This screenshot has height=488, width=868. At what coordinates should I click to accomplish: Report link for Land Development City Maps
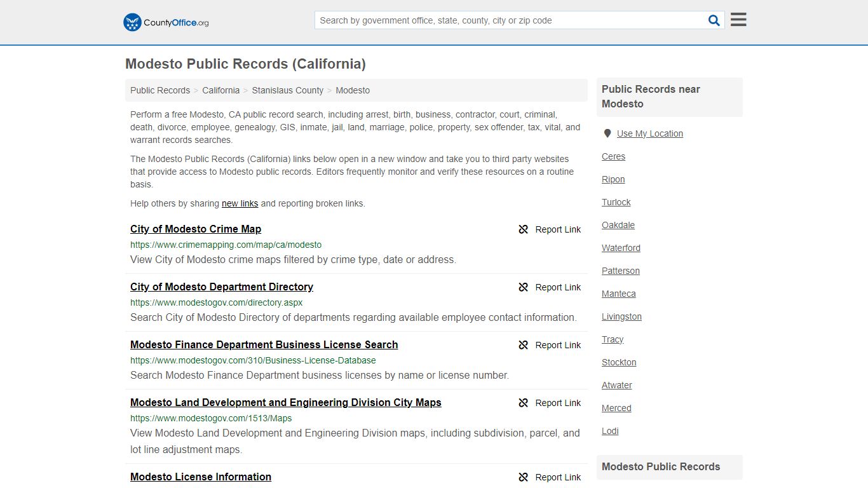click(550, 403)
